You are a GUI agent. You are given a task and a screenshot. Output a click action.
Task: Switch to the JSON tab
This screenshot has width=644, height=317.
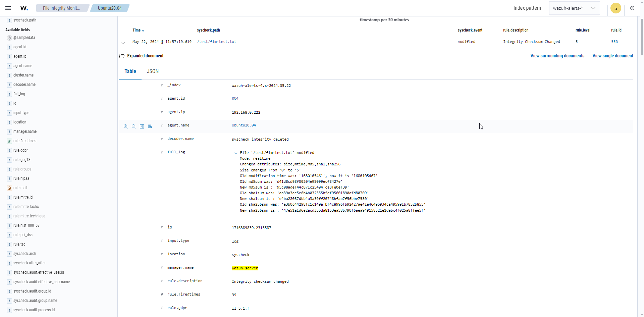pyautogui.click(x=153, y=71)
